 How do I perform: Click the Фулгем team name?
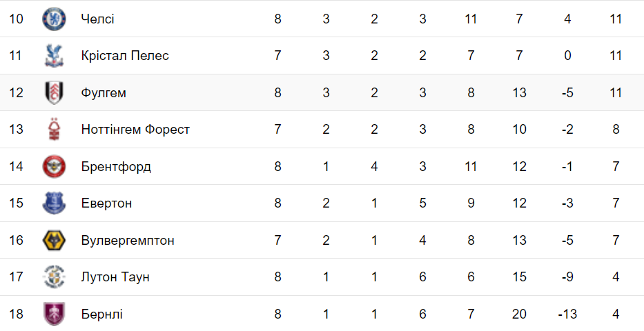[x=104, y=92]
